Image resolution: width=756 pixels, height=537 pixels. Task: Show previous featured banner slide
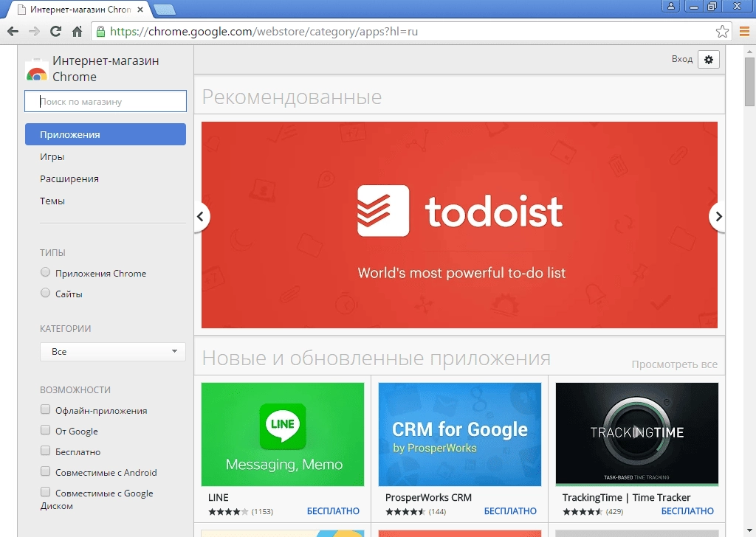(x=201, y=216)
